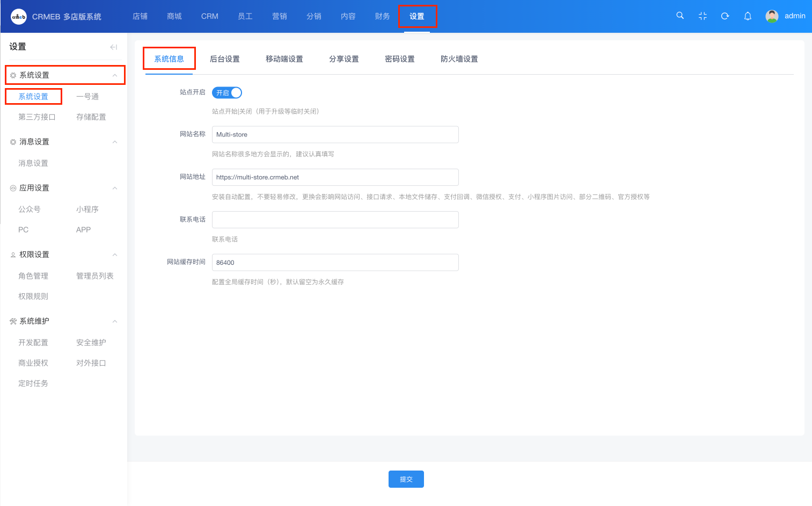812x506 pixels.
Task: Click the gear icon beside 消息设置
Action: 13,142
